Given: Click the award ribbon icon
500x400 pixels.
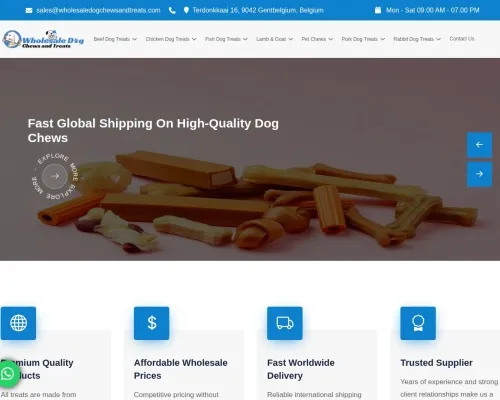Looking at the screenshot, I should coord(418,323).
